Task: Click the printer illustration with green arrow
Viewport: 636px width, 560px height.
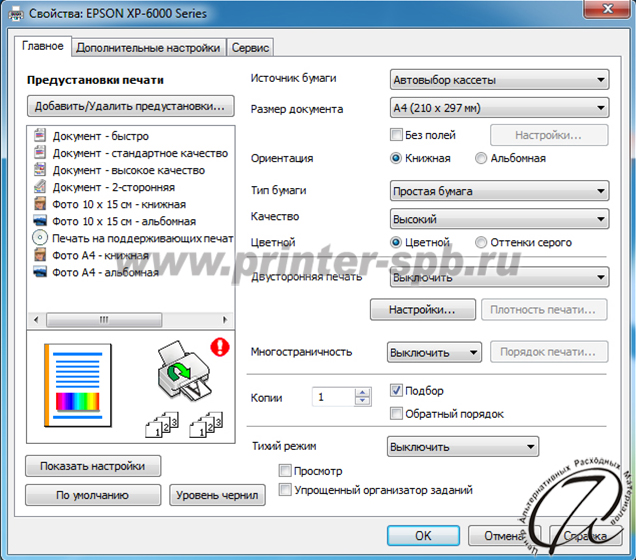Action: pos(184,371)
